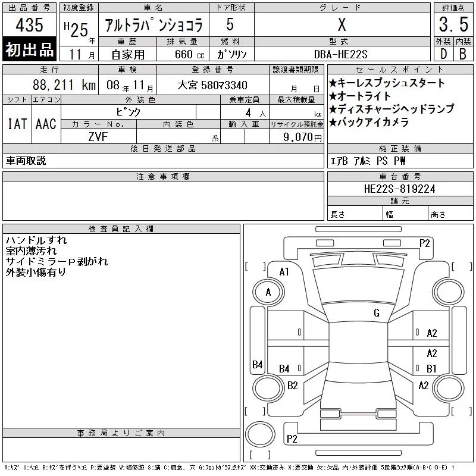The width and height of the screenshot is (476, 476).
Task: Click the G windshield mark
Action: click(x=377, y=313)
